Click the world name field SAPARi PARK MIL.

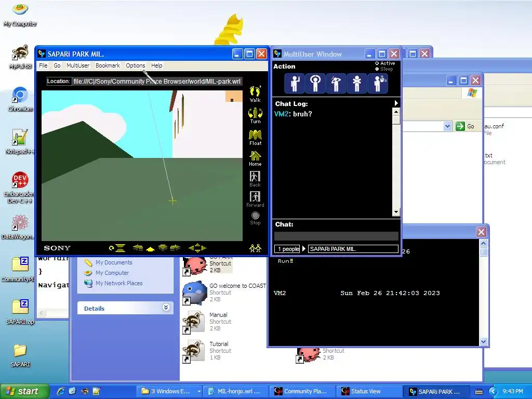(353, 249)
